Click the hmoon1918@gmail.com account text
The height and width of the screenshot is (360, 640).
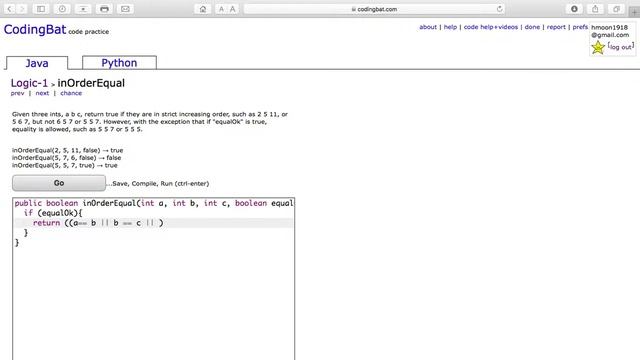coord(610,31)
